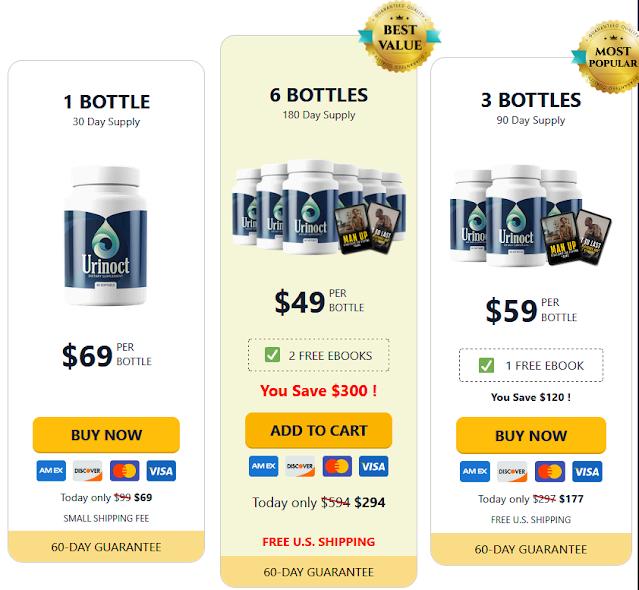The height and width of the screenshot is (590, 639).
Task: Click the Discover icon under 6 Bottles
Action: [x=300, y=466]
